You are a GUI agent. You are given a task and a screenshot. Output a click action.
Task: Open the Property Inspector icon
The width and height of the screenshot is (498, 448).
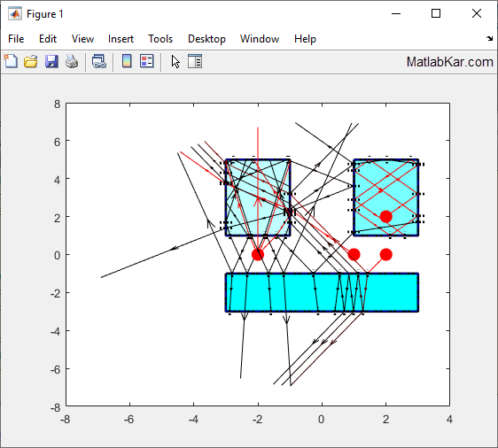click(195, 61)
